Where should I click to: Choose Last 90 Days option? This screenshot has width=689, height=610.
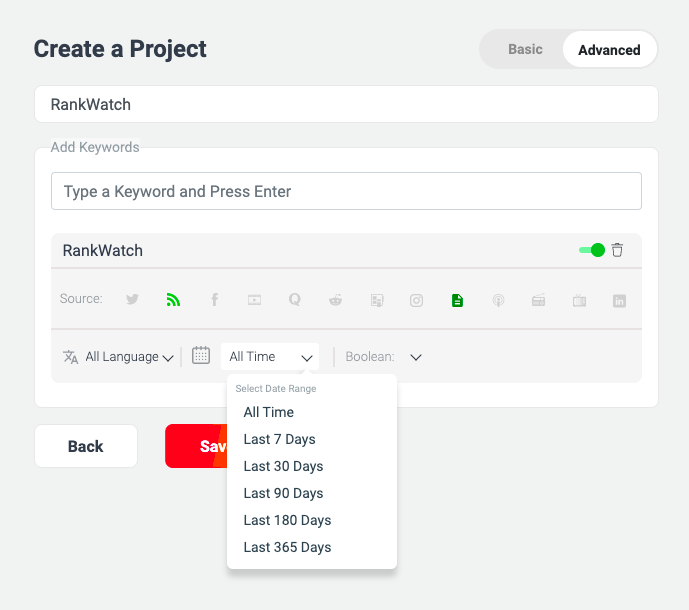pos(283,493)
